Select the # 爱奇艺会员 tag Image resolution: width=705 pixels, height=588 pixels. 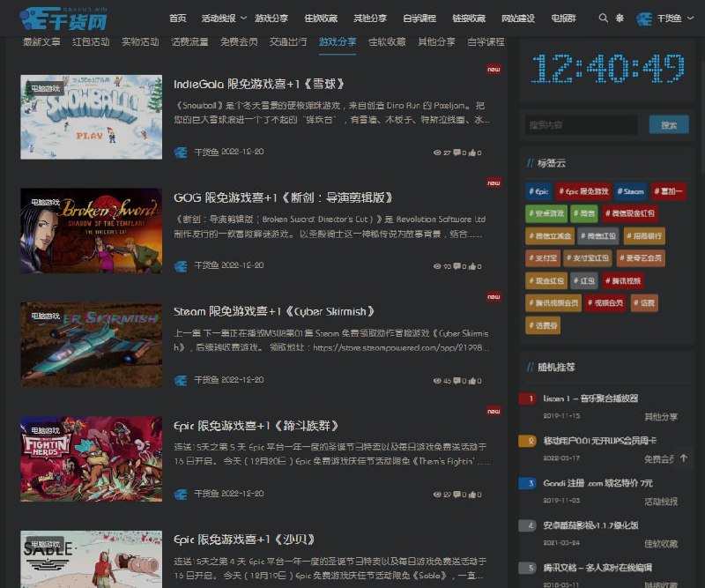click(641, 258)
